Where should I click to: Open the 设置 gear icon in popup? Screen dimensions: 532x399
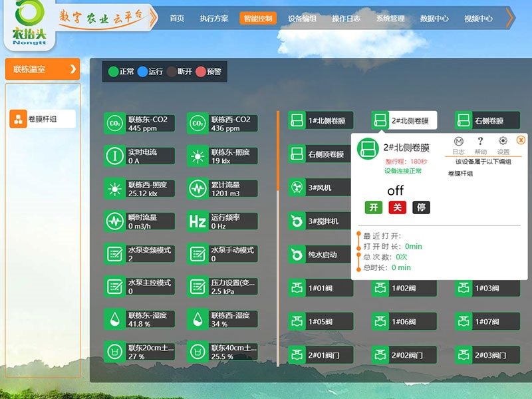pyautogui.click(x=503, y=141)
